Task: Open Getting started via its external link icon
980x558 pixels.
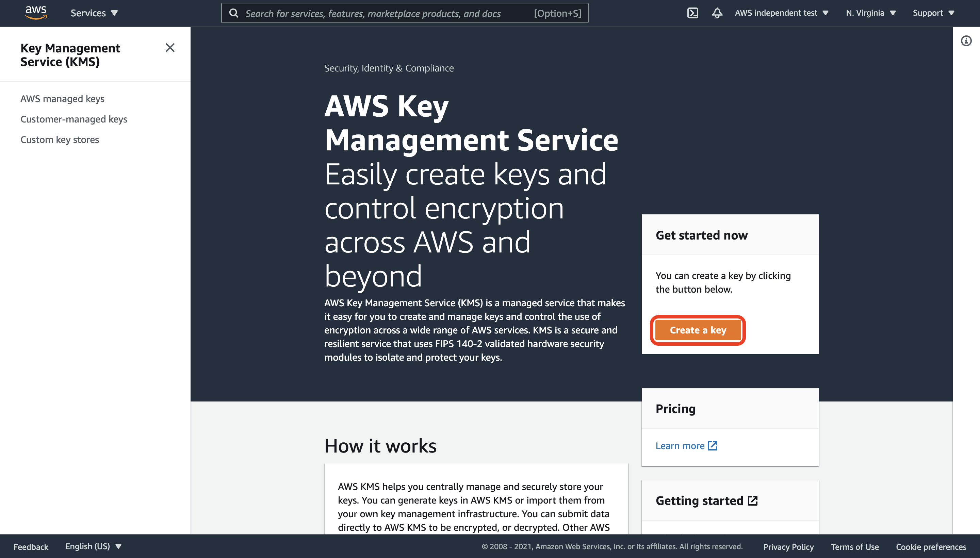Action: (752, 500)
